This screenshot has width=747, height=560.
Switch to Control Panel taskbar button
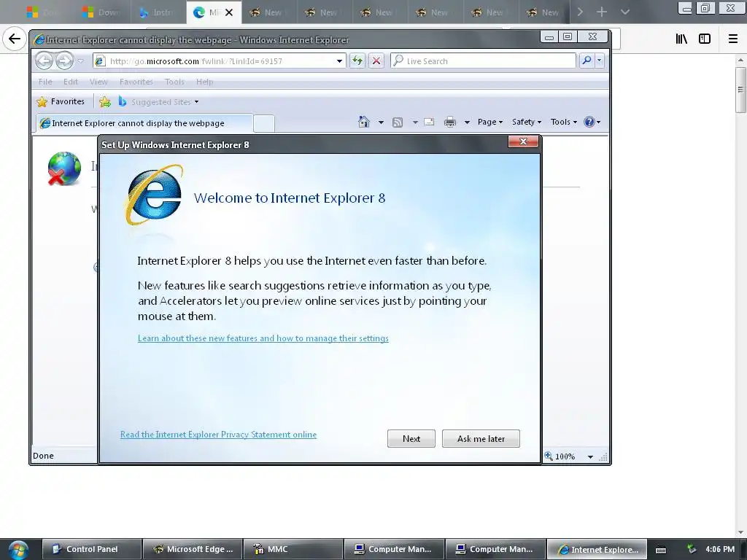point(92,549)
